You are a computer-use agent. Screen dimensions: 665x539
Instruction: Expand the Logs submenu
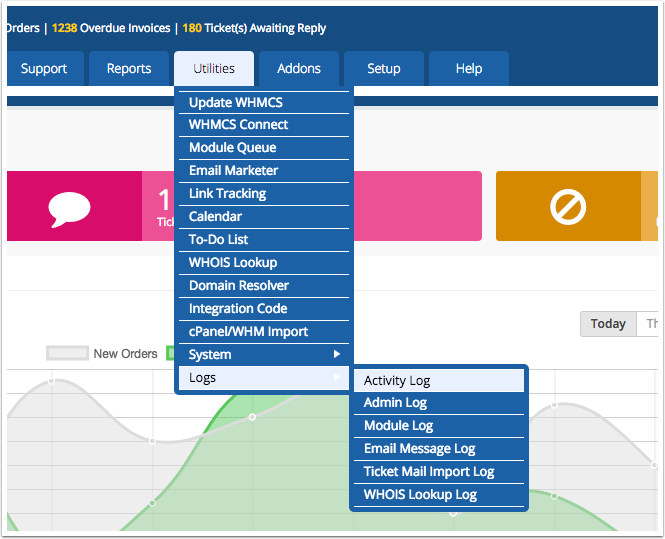tap(264, 378)
